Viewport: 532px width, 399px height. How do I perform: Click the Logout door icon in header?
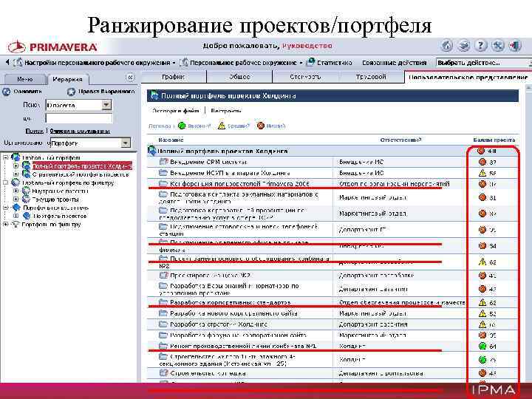515,46
